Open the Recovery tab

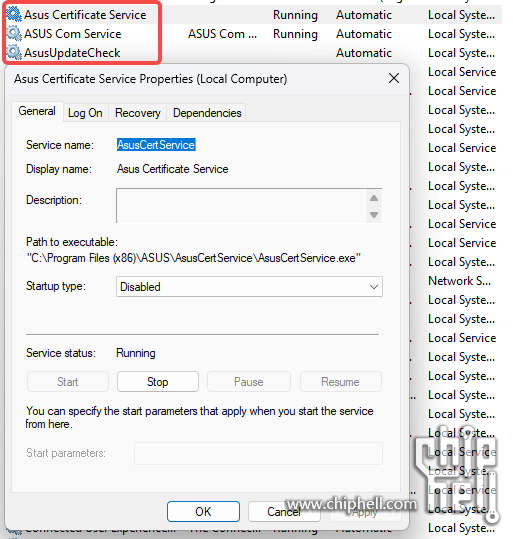tap(138, 113)
